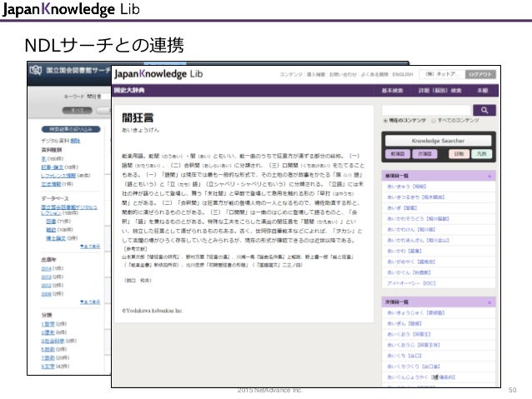Open the あいくおう entry in 次項目一覧
This screenshot has width=532, height=399.
point(409,335)
